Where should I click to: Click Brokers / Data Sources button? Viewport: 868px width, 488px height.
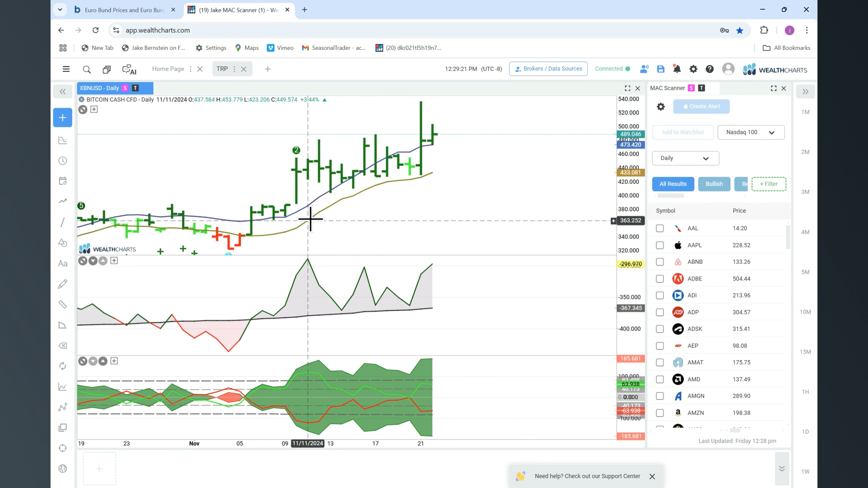548,69
